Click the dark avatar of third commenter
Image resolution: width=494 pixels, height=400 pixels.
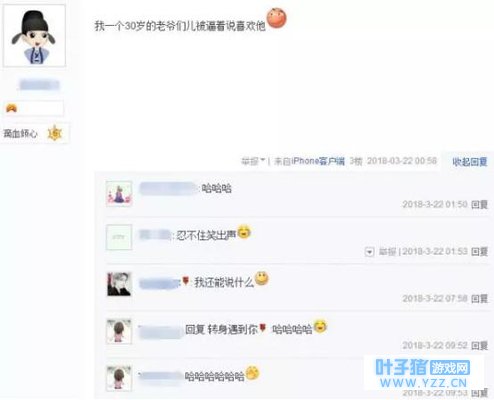(119, 284)
